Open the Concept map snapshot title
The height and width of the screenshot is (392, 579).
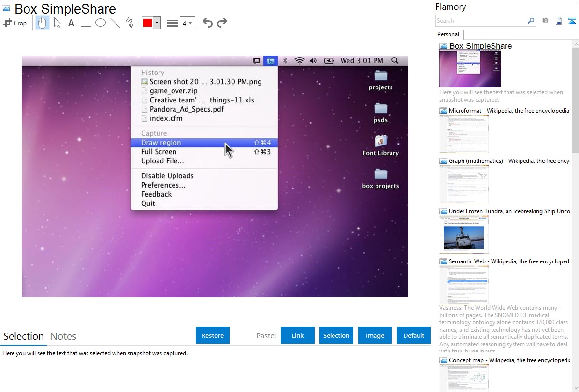point(509,360)
